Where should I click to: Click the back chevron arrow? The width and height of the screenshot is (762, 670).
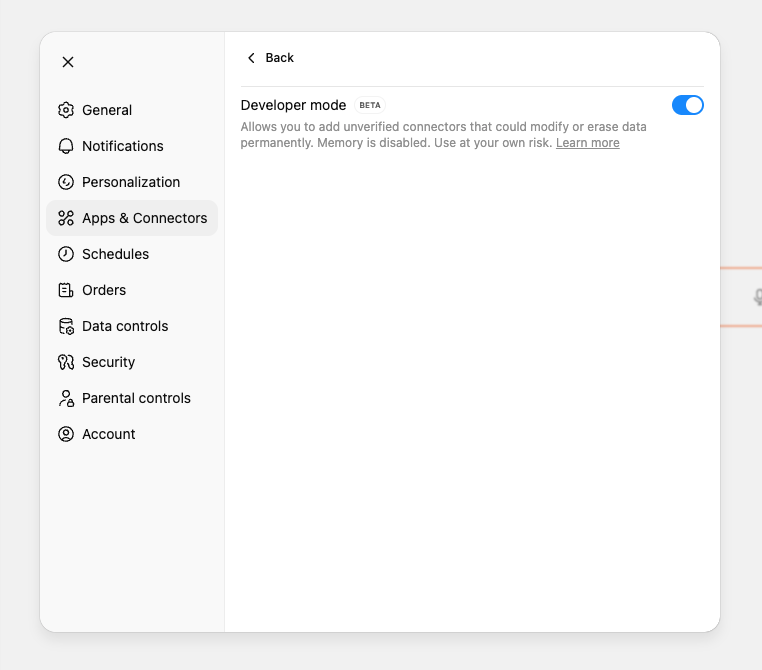(x=251, y=58)
